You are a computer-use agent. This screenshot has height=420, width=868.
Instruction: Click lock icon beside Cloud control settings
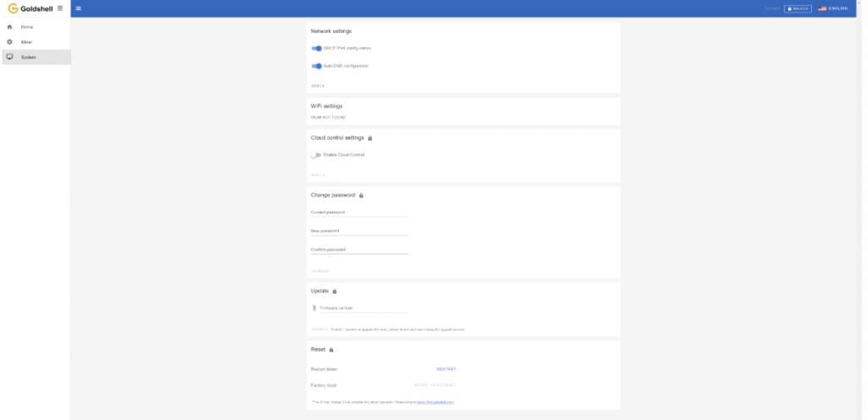point(370,138)
